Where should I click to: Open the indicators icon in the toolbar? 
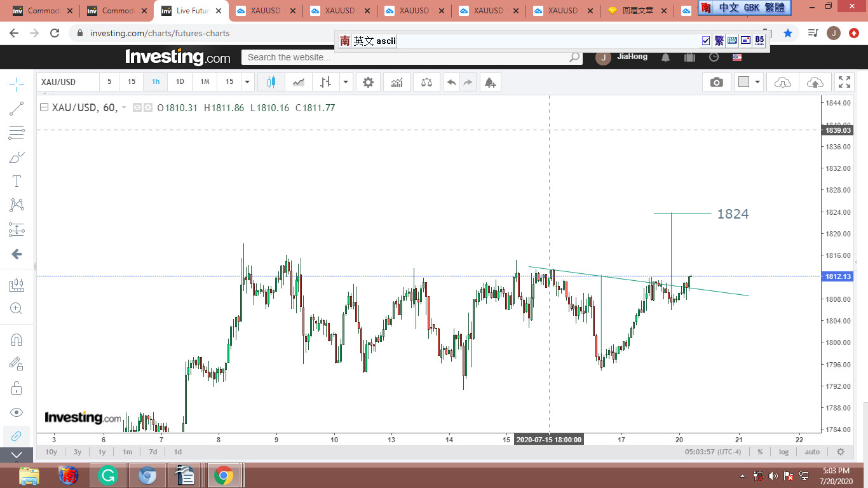pyautogui.click(x=397, y=82)
